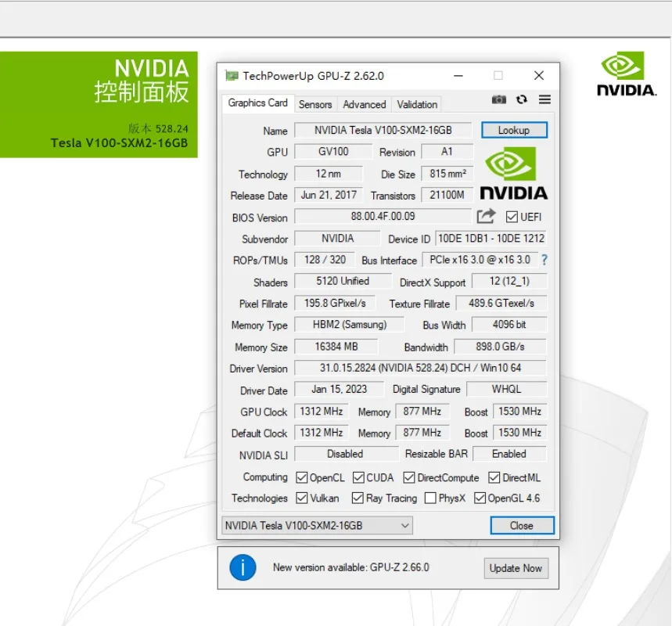Click the Pixel Fillrate value 195.8 GPixel/s

pos(335,304)
